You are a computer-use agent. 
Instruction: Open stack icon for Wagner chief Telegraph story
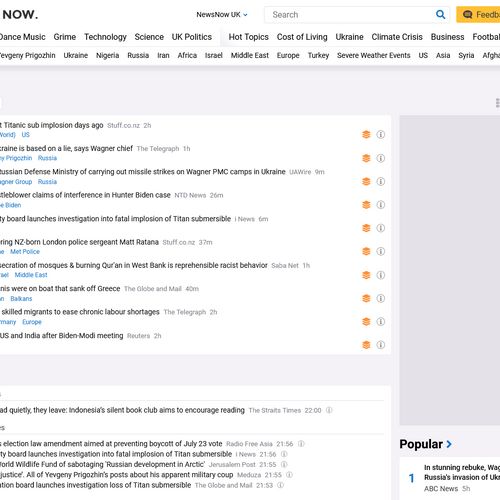(x=366, y=158)
